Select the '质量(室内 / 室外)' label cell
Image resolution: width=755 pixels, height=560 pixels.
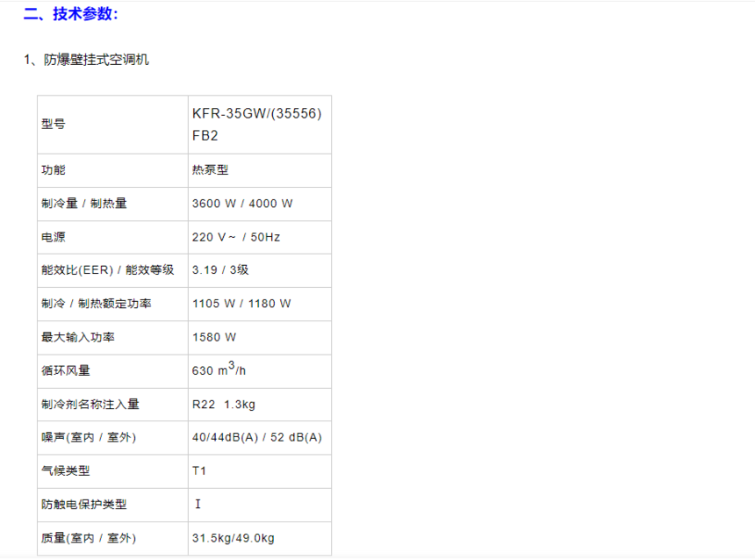click(x=112, y=539)
